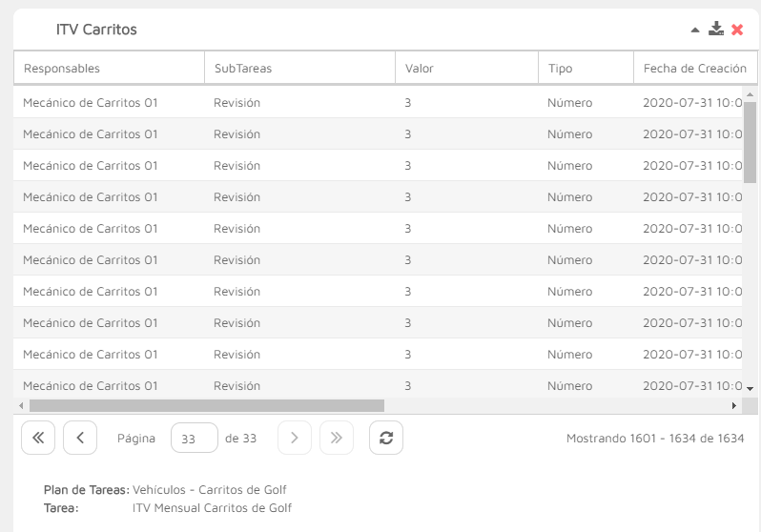Click the vertical scrollbar down arrow
Screen dimensions: 761x532
[750, 389]
